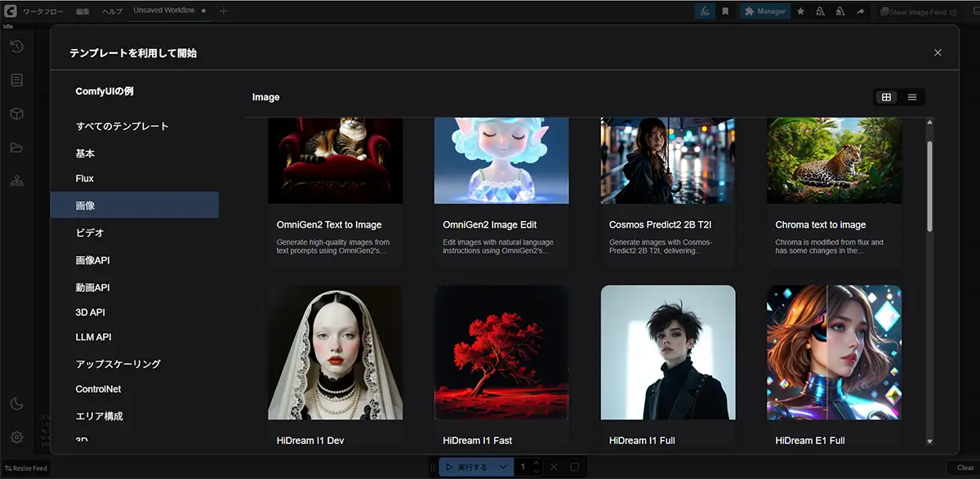The width and height of the screenshot is (980, 479).
Task: Open settings gear in left sidebar
Action: 16,437
